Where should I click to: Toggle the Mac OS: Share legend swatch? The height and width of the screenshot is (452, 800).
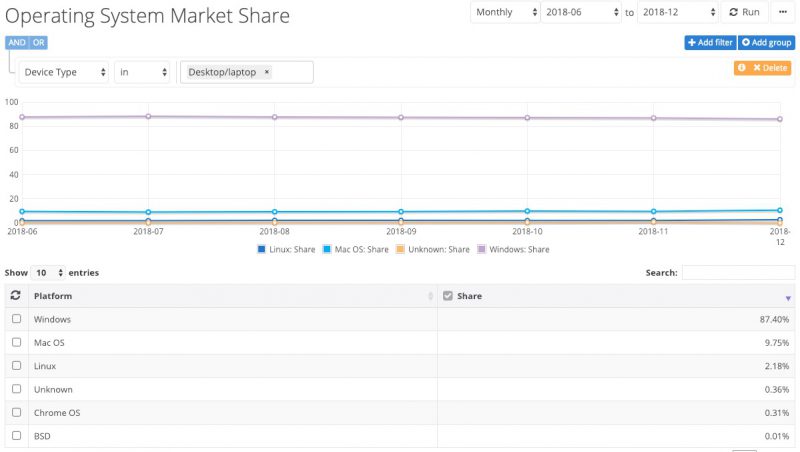[x=327, y=249]
